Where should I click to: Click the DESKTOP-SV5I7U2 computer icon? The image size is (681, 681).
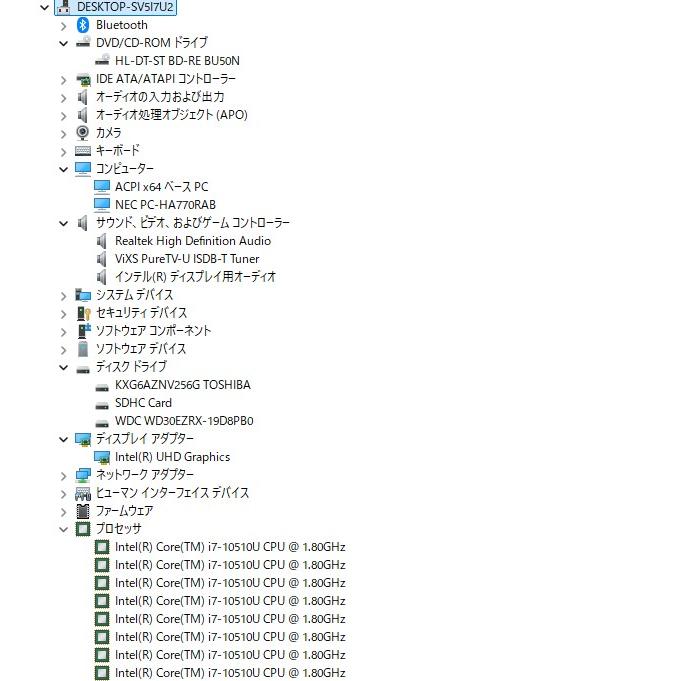click(64, 7)
